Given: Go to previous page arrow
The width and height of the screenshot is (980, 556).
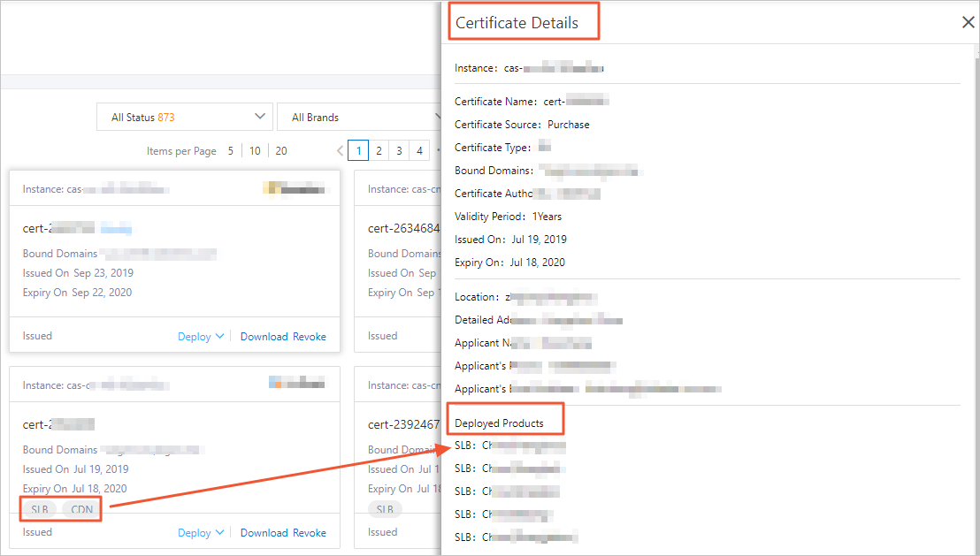Looking at the screenshot, I should click(340, 151).
